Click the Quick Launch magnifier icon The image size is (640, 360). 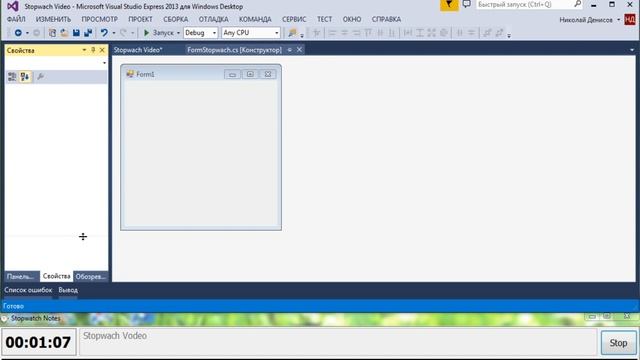(577, 4)
